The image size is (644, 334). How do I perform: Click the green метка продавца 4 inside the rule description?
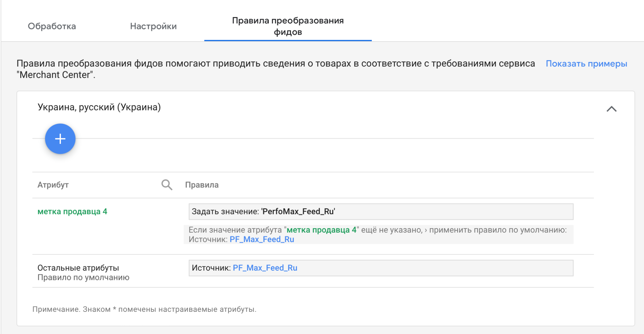pos(321,230)
